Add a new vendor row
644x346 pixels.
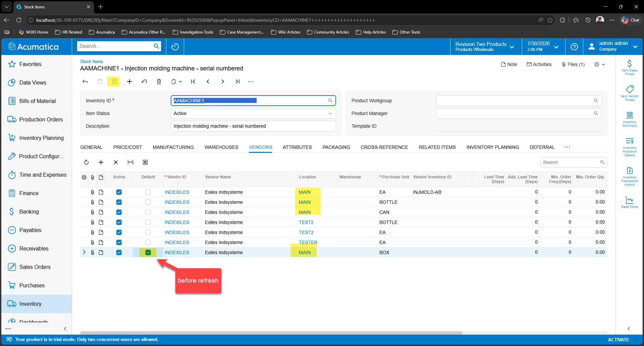[x=101, y=162]
